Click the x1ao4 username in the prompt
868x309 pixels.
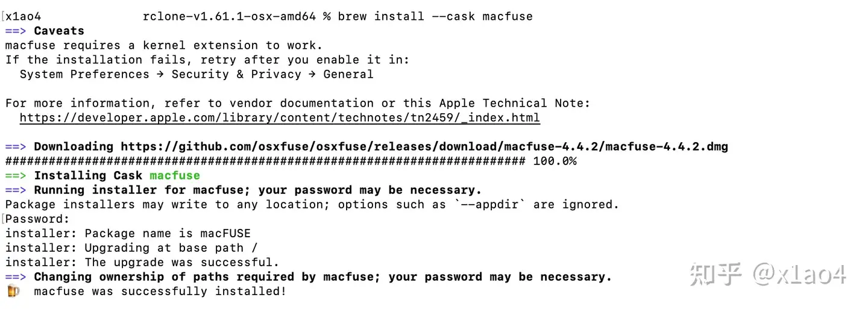24,16
